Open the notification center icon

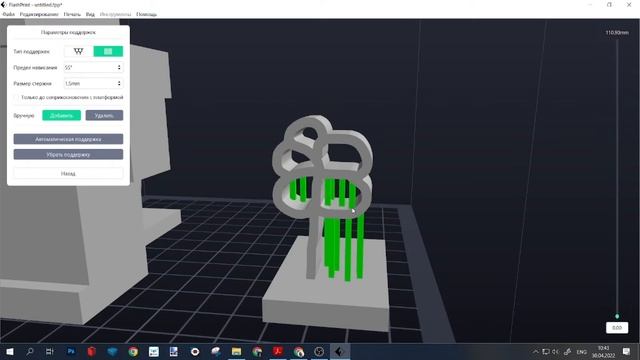pos(627,351)
